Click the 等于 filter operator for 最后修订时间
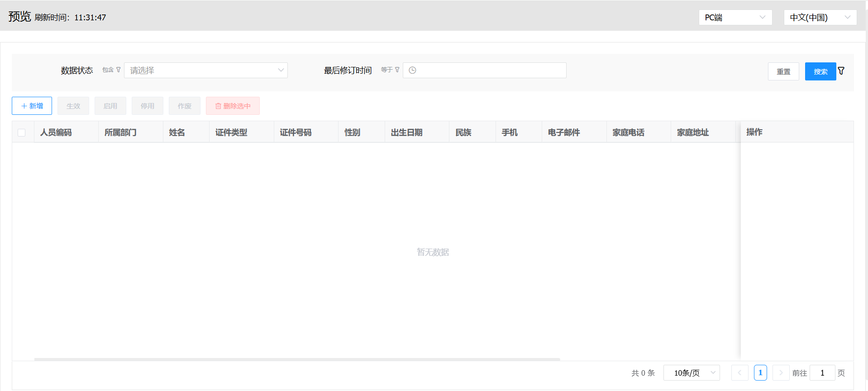 [x=390, y=70]
